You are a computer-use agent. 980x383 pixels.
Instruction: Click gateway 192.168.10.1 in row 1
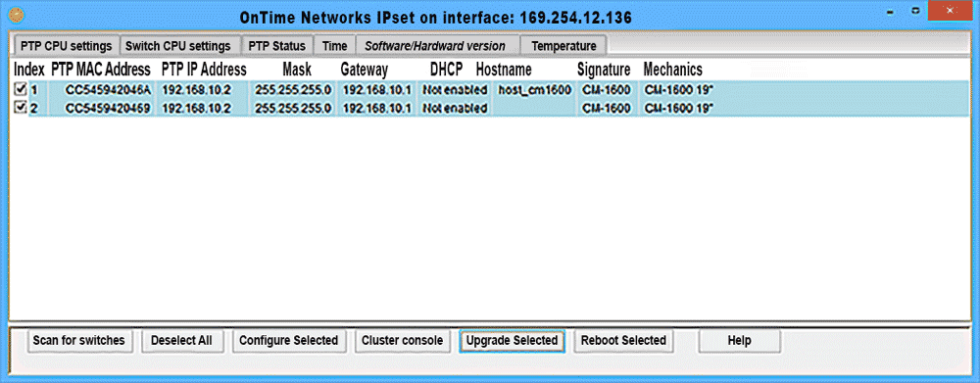(x=377, y=90)
